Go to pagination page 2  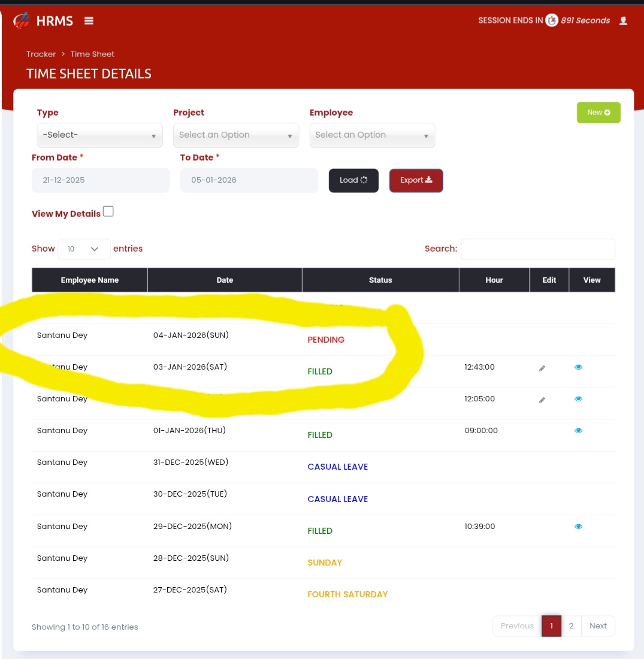tap(571, 626)
